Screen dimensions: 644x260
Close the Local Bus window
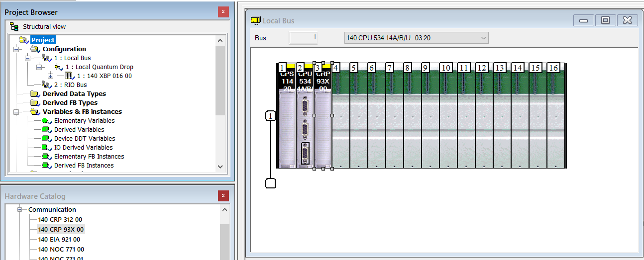(627, 20)
